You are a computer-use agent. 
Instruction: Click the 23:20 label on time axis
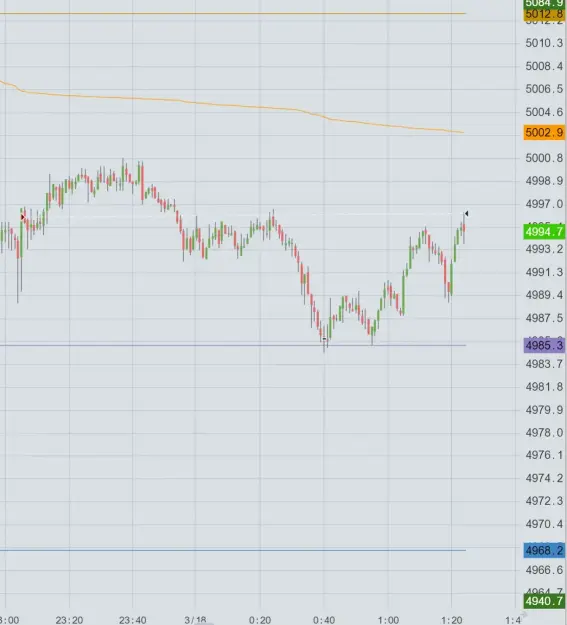point(69,620)
